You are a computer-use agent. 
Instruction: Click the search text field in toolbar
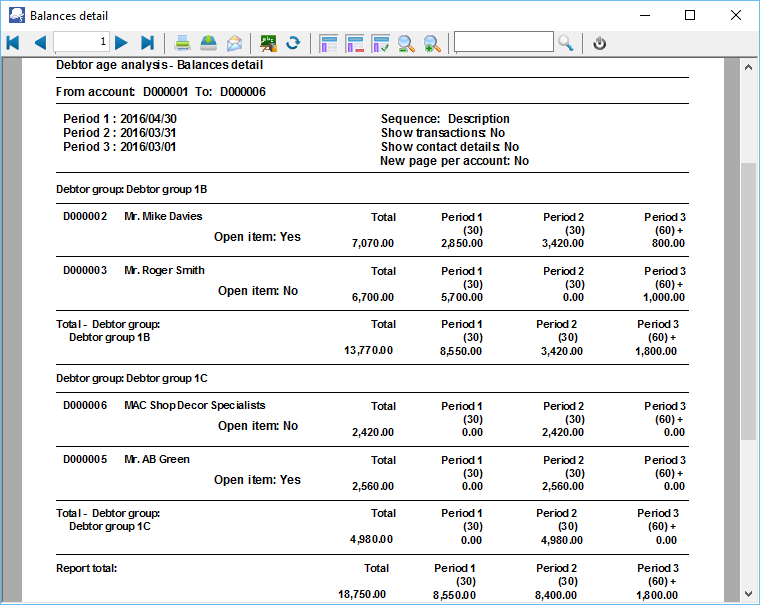coord(503,42)
